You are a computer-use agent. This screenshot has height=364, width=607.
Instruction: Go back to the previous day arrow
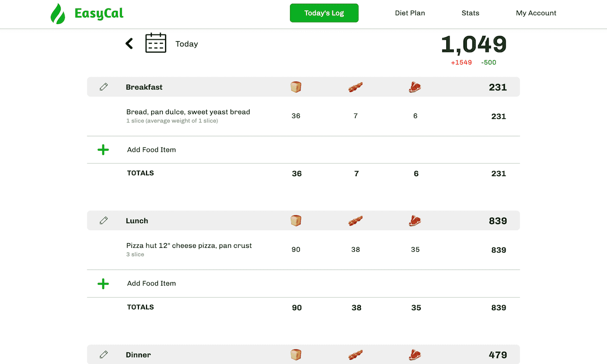click(x=129, y=44)
